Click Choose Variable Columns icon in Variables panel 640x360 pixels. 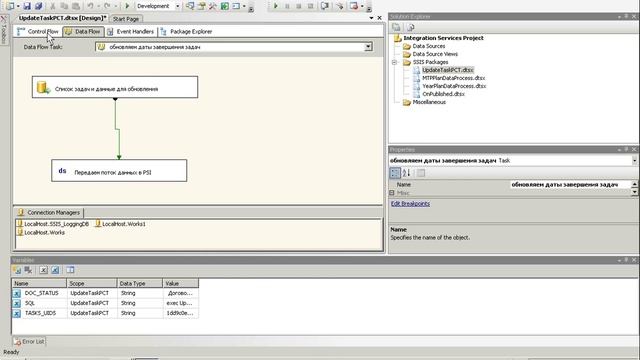[x=70, y=270]
